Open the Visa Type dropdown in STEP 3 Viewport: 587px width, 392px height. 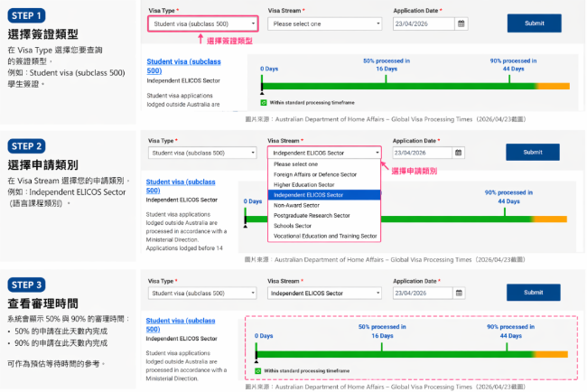tap(202, 294)
